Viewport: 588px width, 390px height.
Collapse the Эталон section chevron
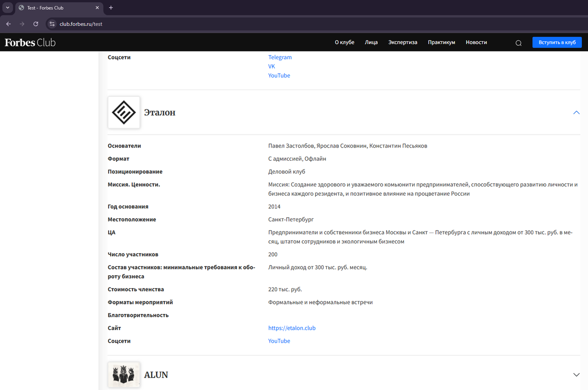[x=577, y=113]
